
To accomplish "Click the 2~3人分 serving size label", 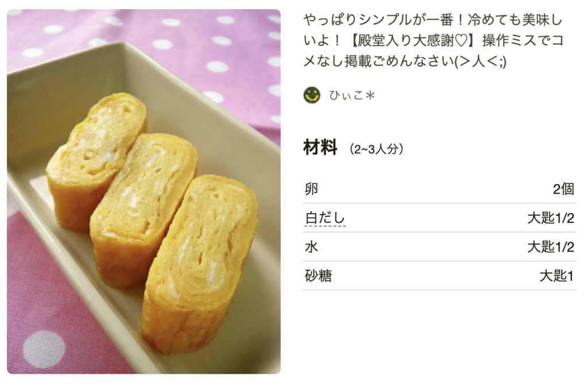I will [x=376, y=149].
